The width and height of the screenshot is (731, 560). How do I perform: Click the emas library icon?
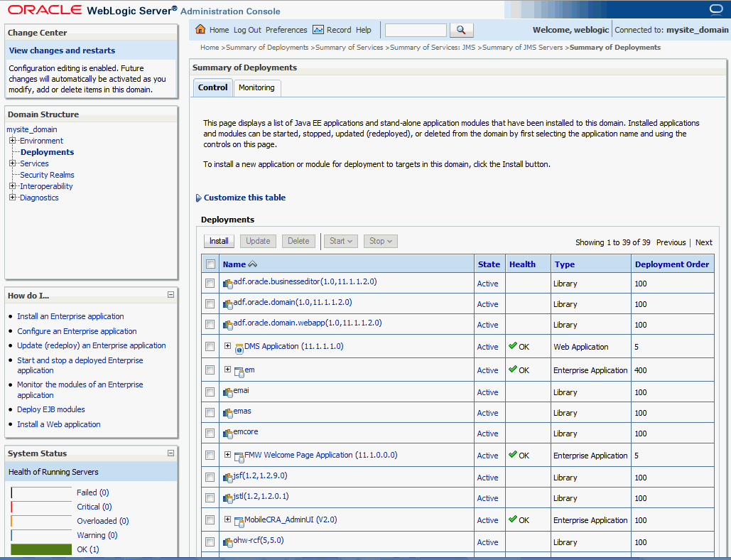pos(227,413)
